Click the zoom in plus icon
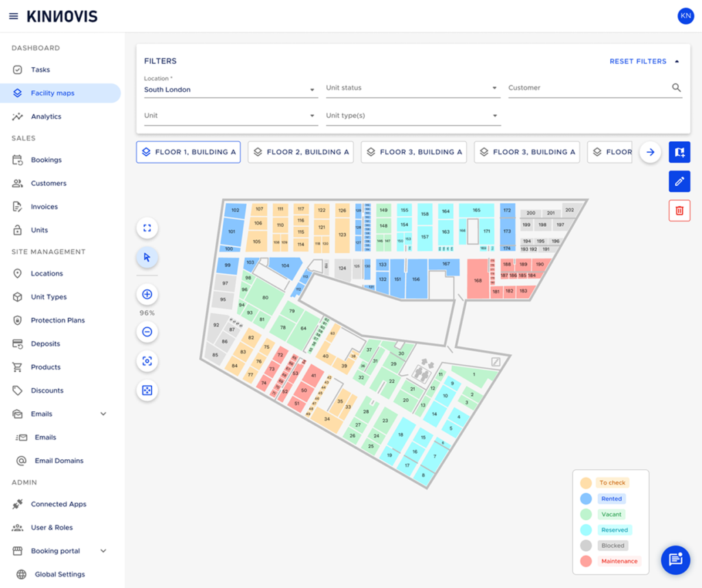702x588 pixels. pyautogui.click(x=147, y=295)
